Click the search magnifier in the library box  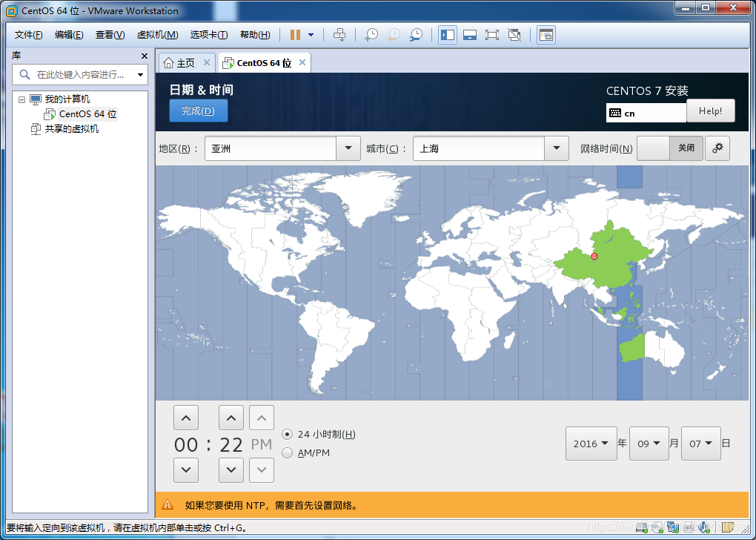pos(24,74)
